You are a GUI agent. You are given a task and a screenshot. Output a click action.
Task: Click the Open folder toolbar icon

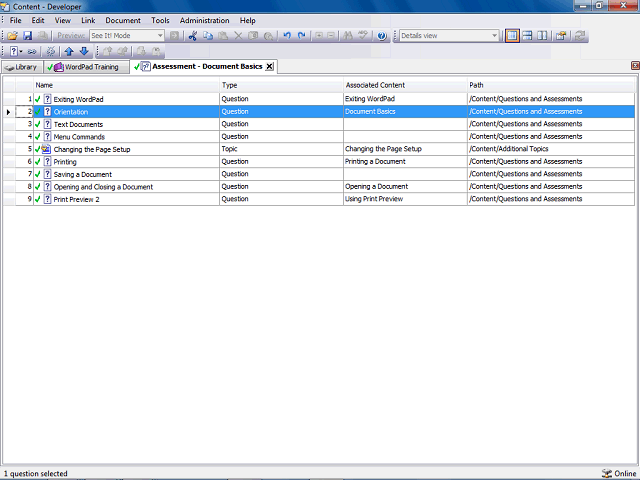(12, 36)
